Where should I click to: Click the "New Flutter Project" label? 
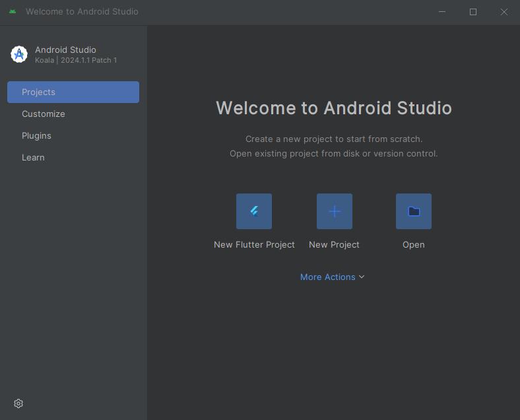click(x=254, y=245)
